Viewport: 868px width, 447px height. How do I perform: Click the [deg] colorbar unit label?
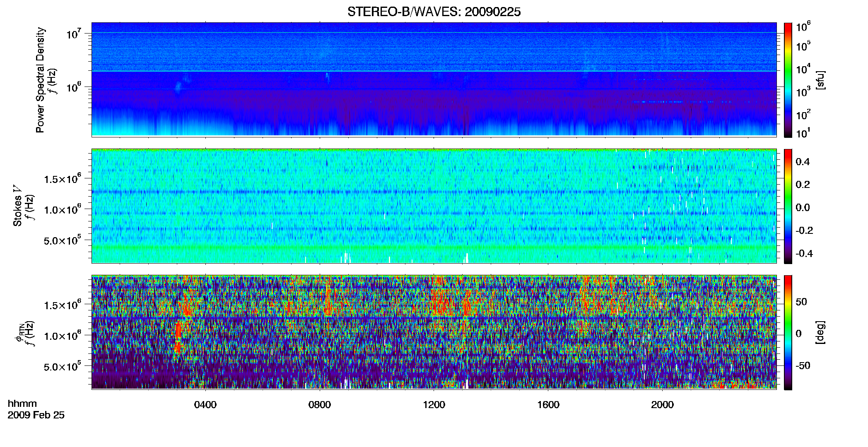(x=820, y=332)
